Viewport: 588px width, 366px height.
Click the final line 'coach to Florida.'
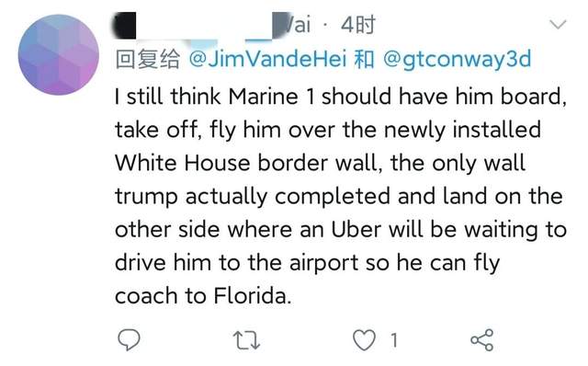(203, 296)
